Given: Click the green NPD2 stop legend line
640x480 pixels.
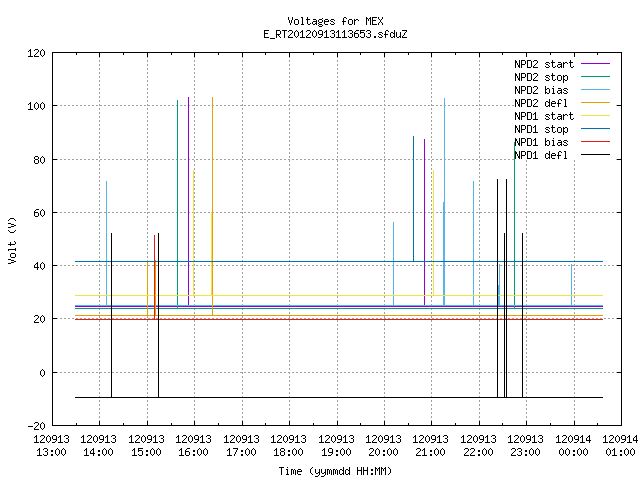Looking at the screenshot, I should pos(595,77).
